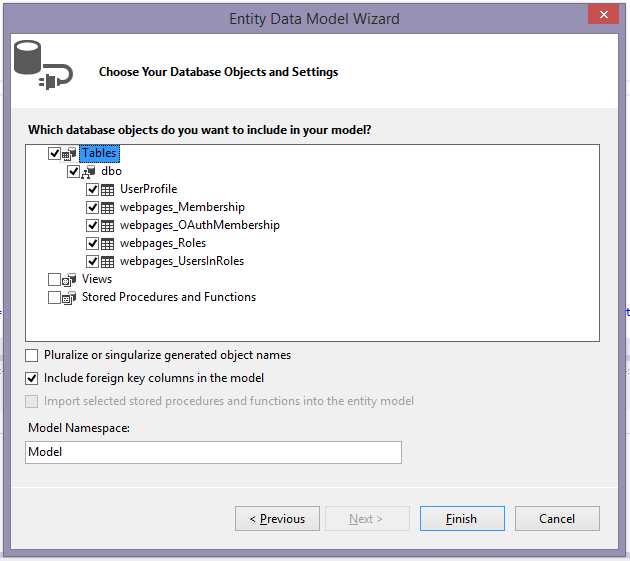Uncheck the Tables checkbox
The height and width of the screenshot is (561, 630).
point(54,153)
